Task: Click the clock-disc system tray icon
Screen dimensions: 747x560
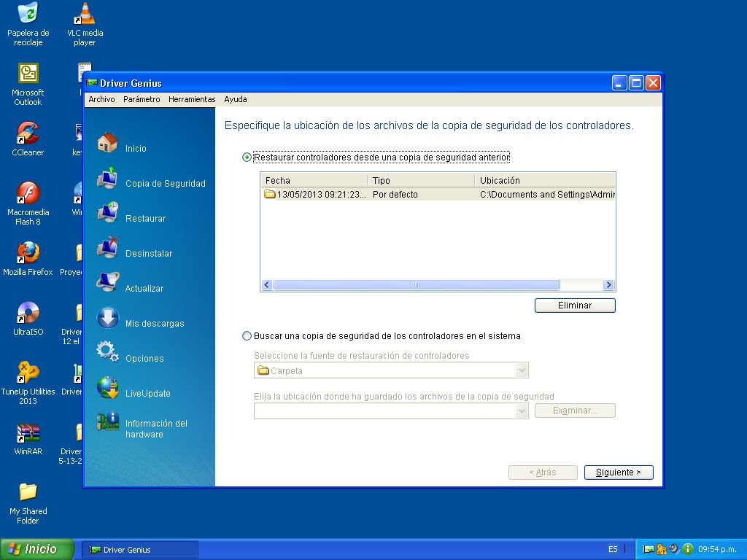Action: click(674, 549)
